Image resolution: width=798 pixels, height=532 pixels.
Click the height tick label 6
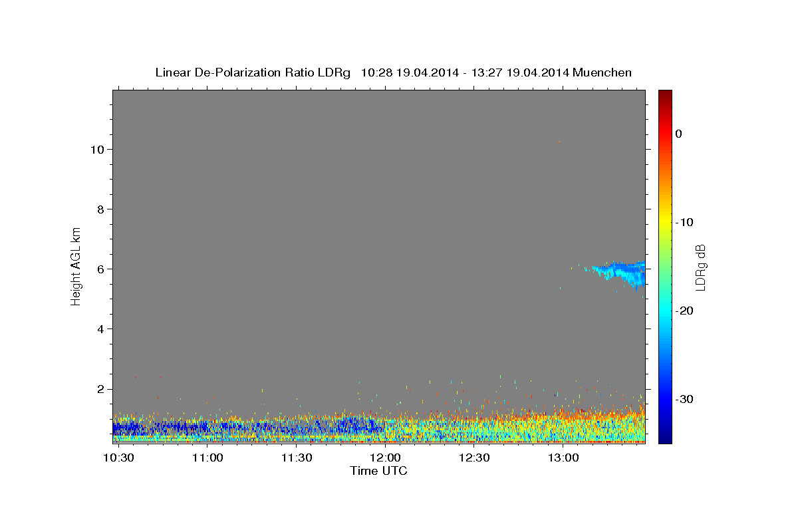(99, 269)
